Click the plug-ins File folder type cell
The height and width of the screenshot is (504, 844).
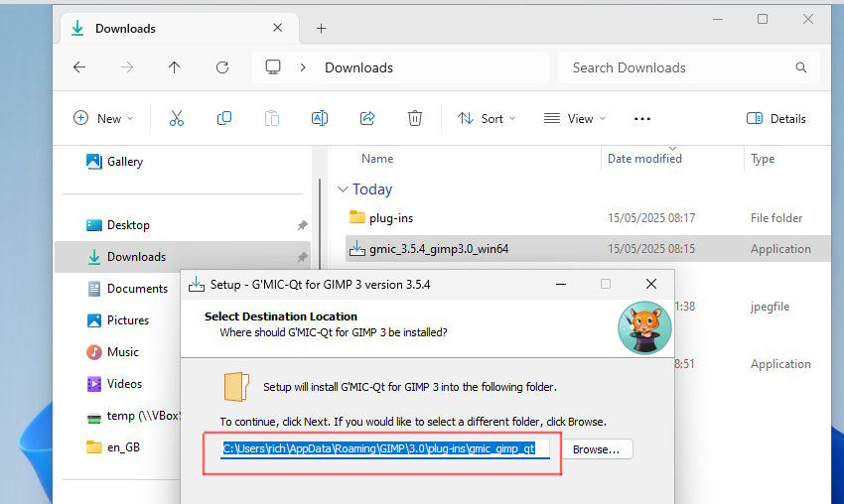776,218
